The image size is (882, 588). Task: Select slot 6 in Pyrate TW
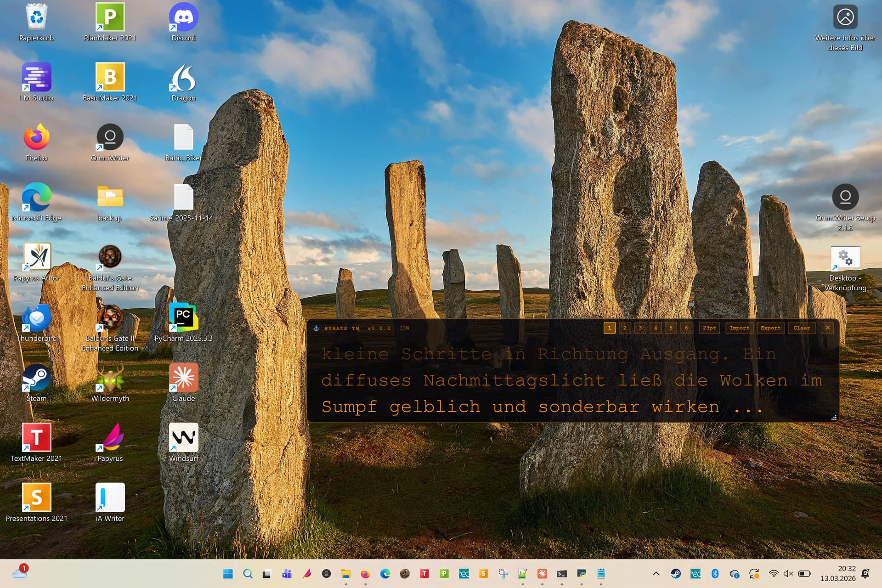[x=686, y=328]
